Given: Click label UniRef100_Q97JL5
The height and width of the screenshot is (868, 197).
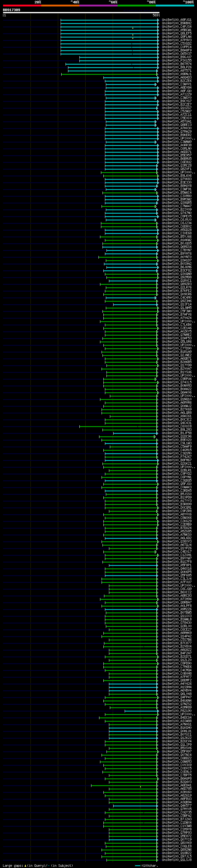Looking at the screenshot, I should click(x=176, y=856).
